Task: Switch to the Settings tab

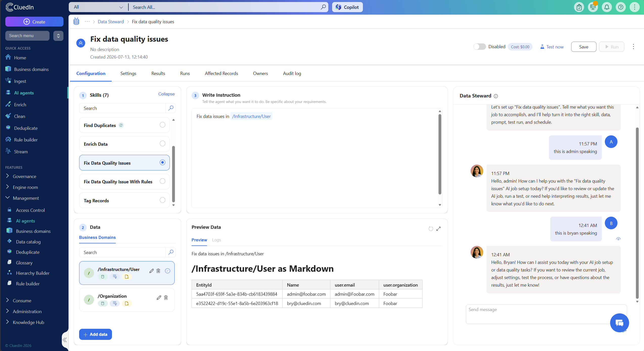Action: (x=128, y=73)
